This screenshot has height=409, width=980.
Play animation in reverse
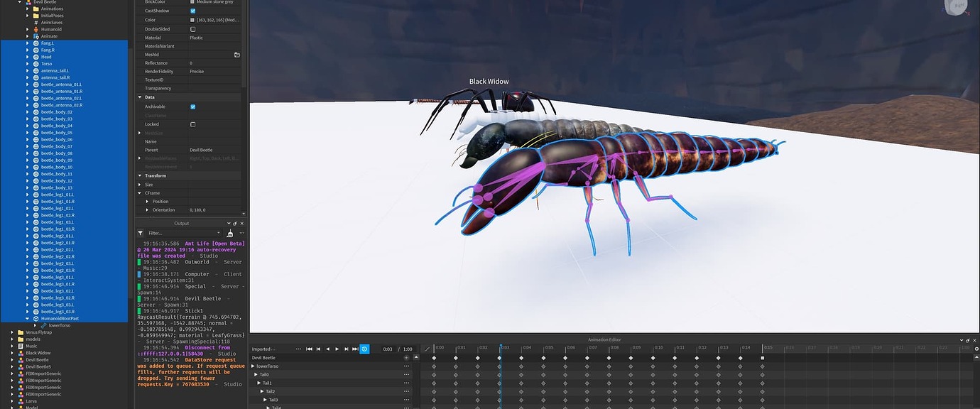[327, 349]
